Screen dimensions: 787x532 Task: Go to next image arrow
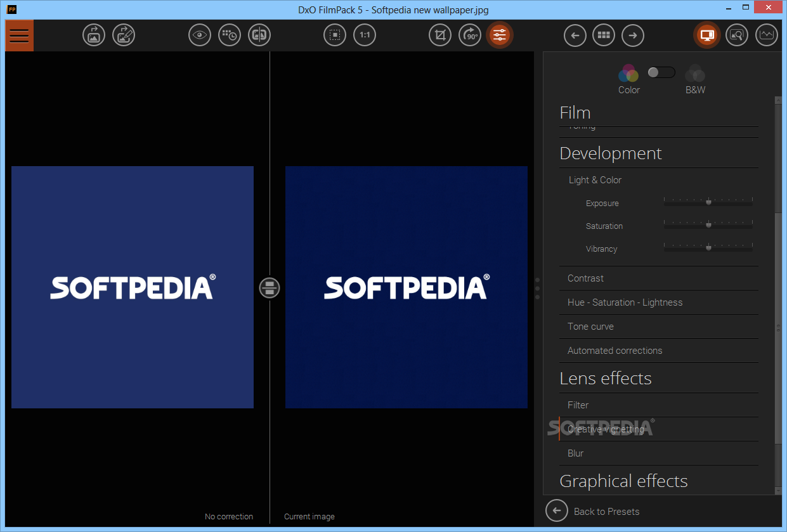point(633,35)
